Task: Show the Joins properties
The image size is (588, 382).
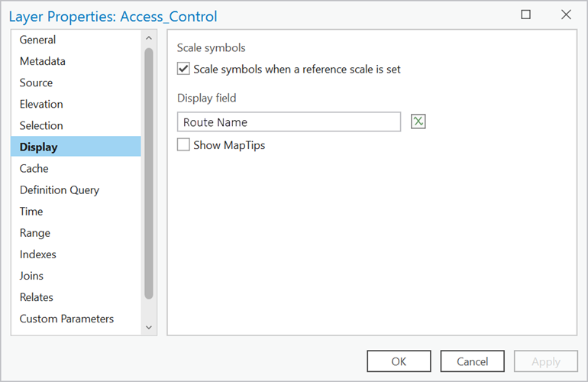Action: coord(32,276)
